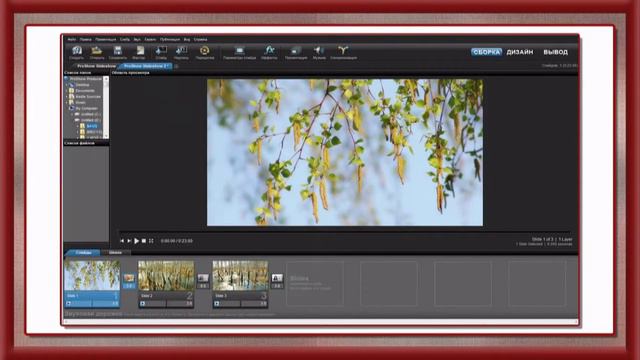Expand the Desktop folder node
This screenshot has width=640, height=360.
tap(67, 85)
